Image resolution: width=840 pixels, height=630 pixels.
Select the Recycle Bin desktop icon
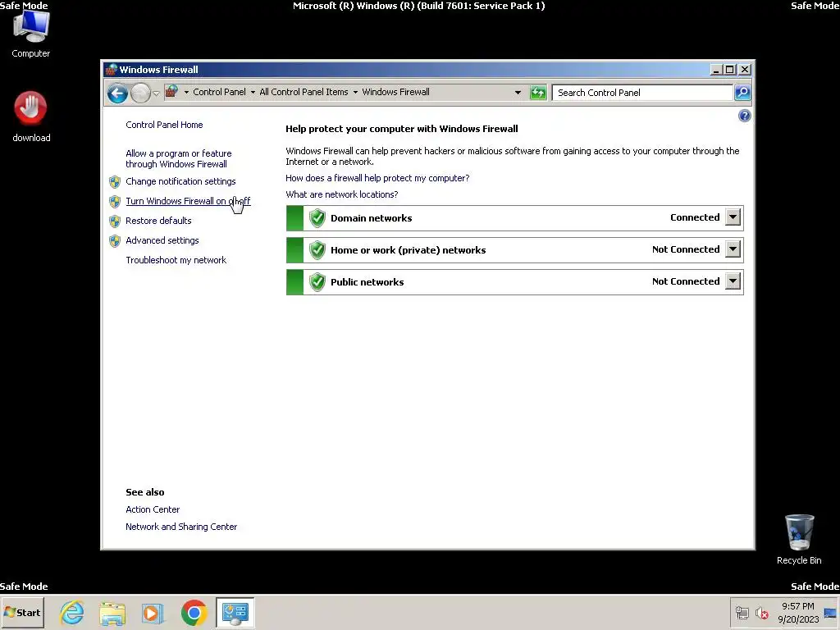pos(799,540)
